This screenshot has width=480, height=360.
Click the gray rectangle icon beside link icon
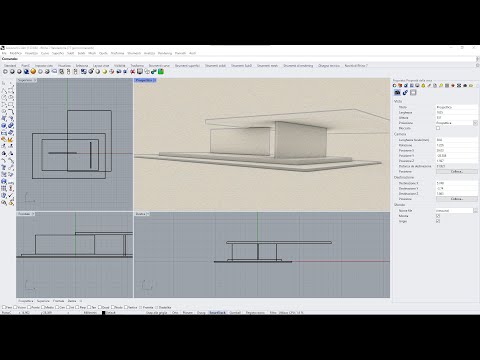tap(413, 93)
